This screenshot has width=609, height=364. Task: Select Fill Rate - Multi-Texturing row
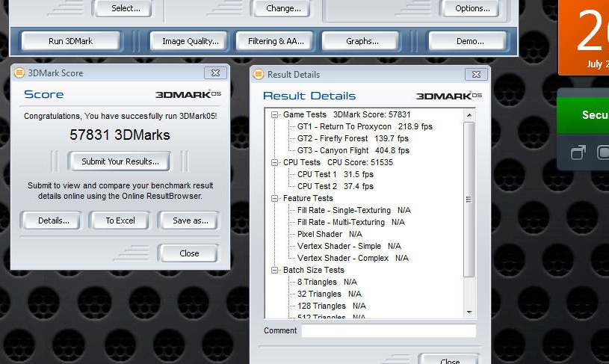350,222
